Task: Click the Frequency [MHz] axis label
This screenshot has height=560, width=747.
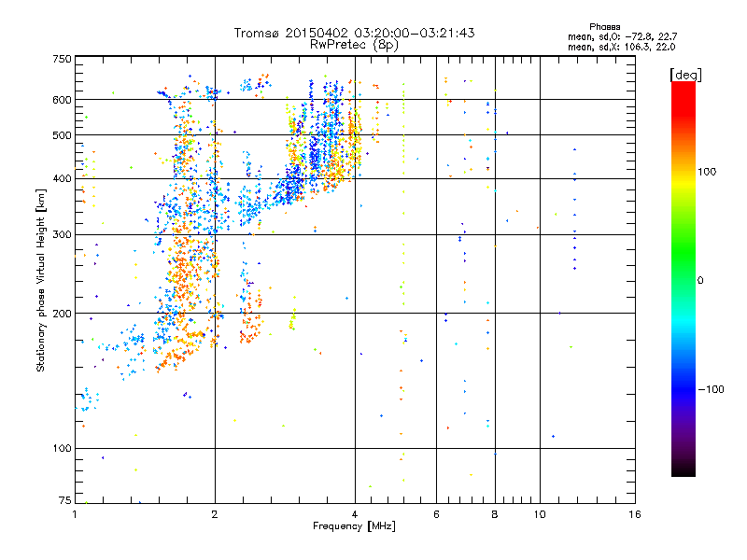Action: coord(354,526)
